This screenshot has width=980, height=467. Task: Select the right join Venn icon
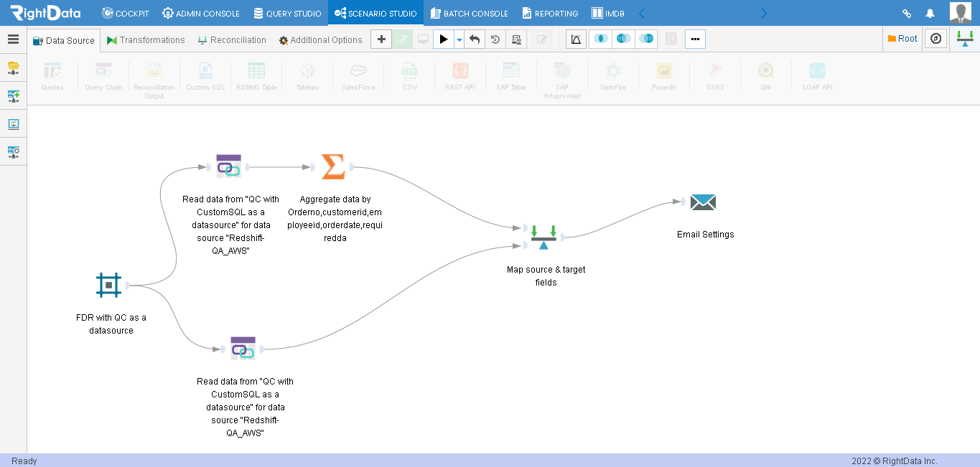coord(646,39)
